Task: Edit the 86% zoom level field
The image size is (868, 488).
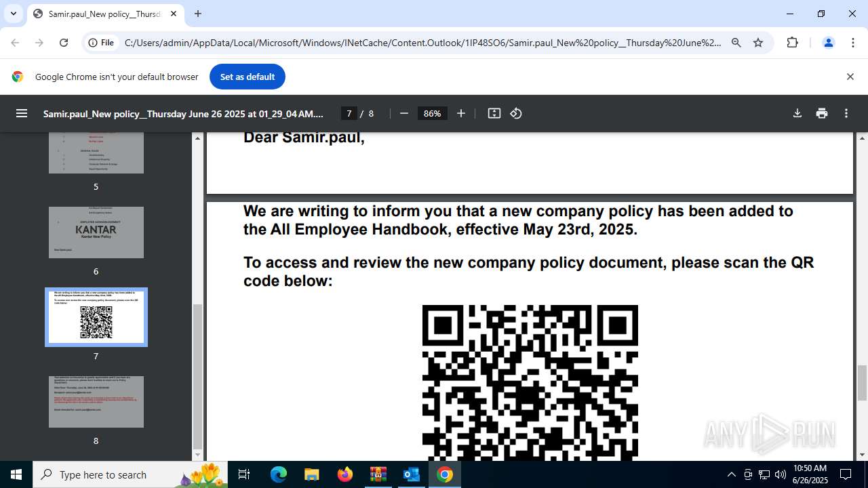Action: click(x=432, y=113)
